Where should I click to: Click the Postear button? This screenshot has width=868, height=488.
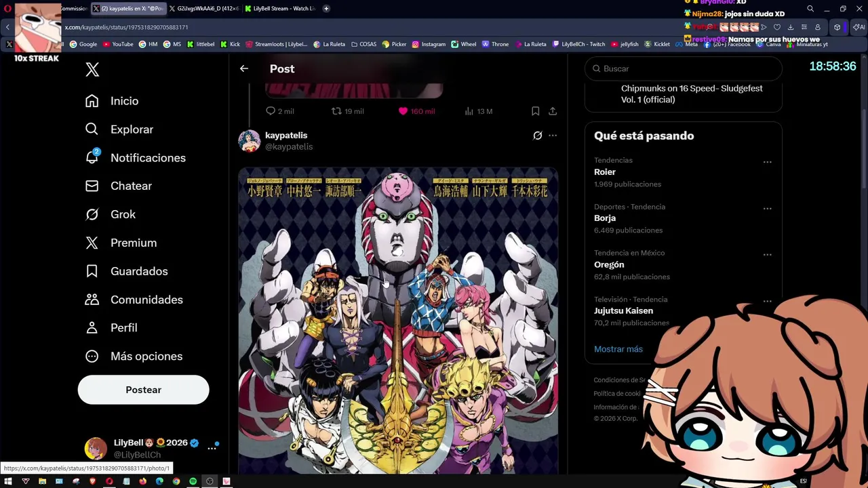(x=143, y=390)
